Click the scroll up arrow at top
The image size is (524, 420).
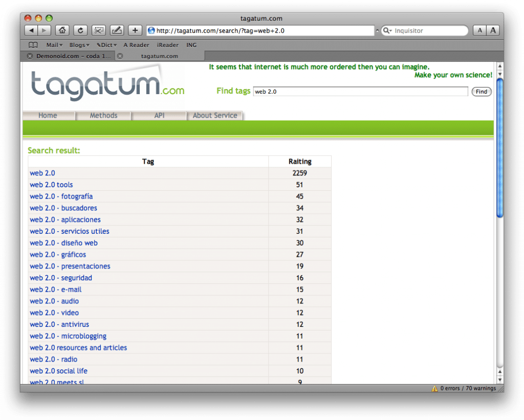pos(500,66)
